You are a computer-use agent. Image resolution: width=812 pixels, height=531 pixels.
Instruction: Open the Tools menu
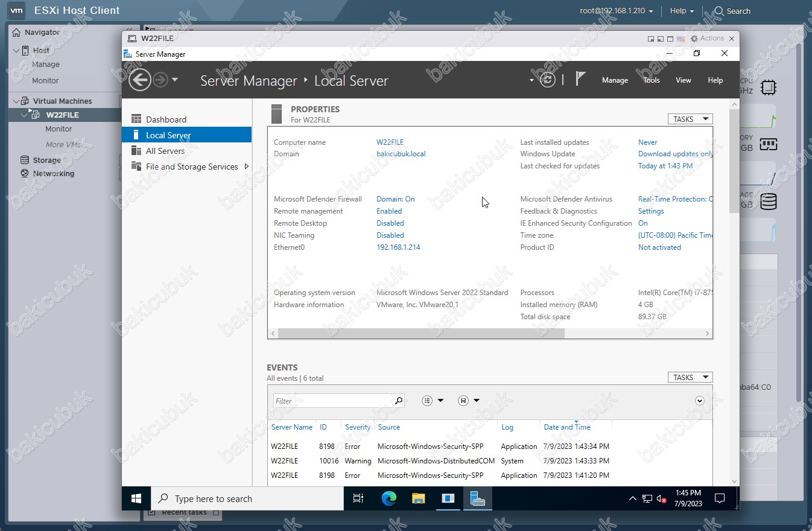point(651,80)
